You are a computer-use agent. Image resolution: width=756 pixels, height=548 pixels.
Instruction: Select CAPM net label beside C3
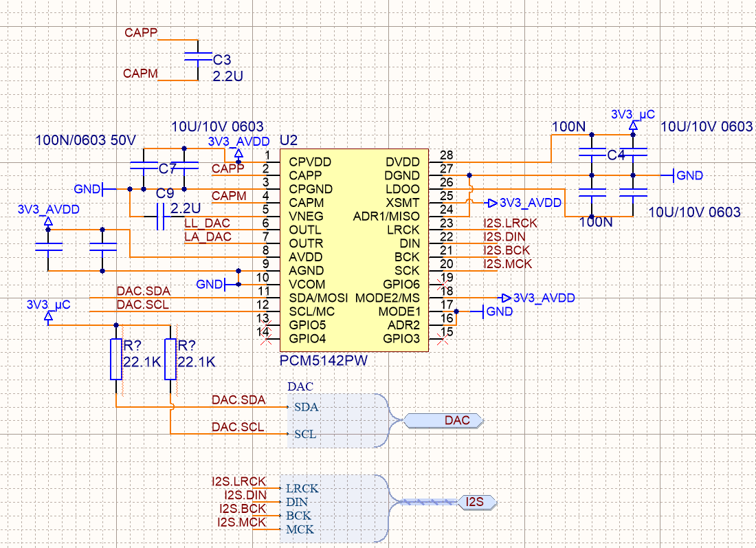tap(140, 74)
